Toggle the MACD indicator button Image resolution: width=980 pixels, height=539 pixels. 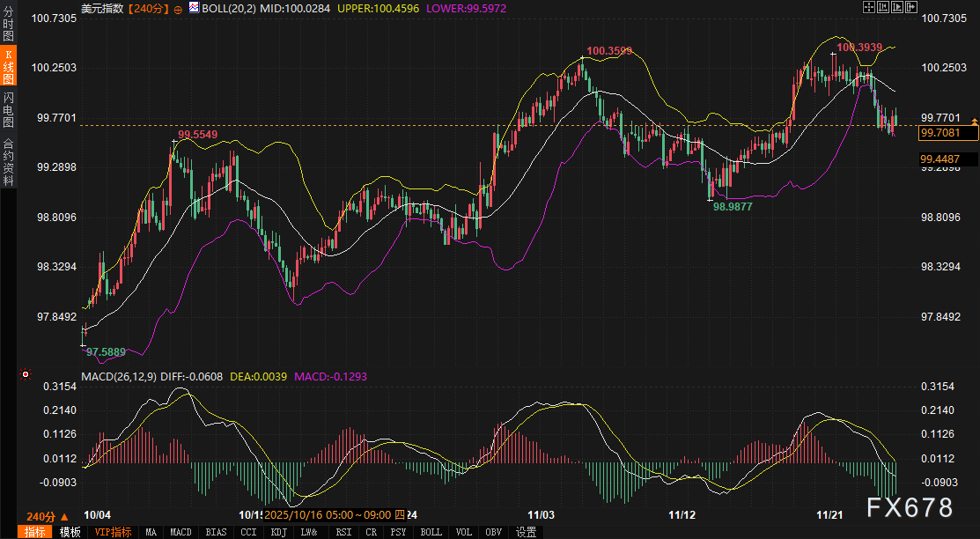(x=181, y=532)
